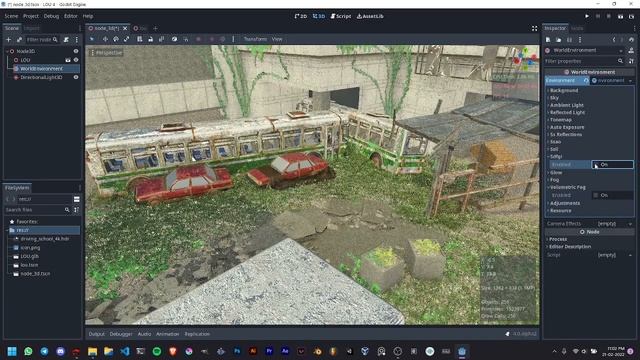The image size is (640, 360).
Task: Open Spotify from the taskbar
Action: click(157, 351)
